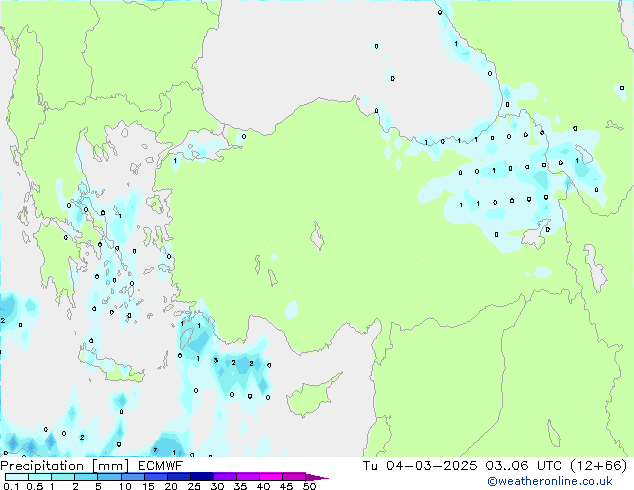This screenshot has height=490, width=634.
Task: Pick the 1–2 mm legend swatch
Action: pyautogui.click(x=63, y=477)
